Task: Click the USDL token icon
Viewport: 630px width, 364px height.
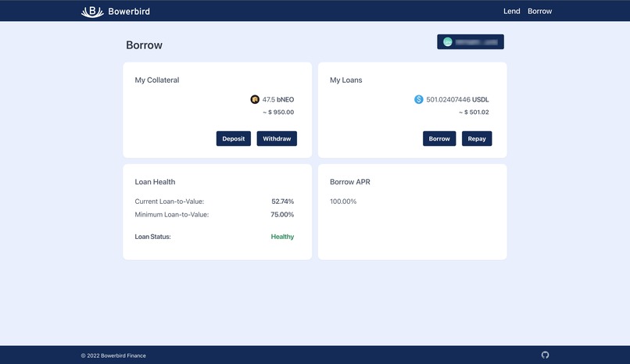Action: pos(419,99)
